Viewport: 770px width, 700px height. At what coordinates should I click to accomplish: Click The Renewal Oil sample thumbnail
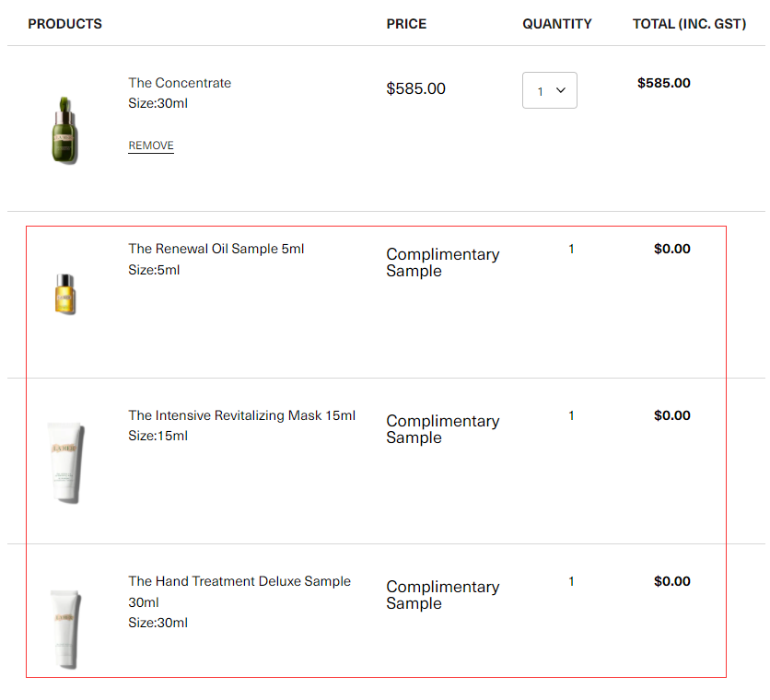click(x=64, y=294)
